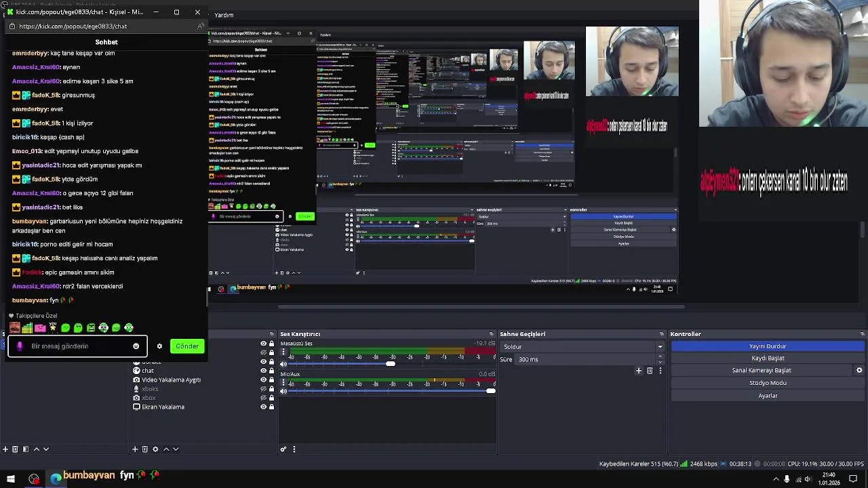868x488 pixels.
Task: Add a new source with plus icon
Action: [135, 449]
